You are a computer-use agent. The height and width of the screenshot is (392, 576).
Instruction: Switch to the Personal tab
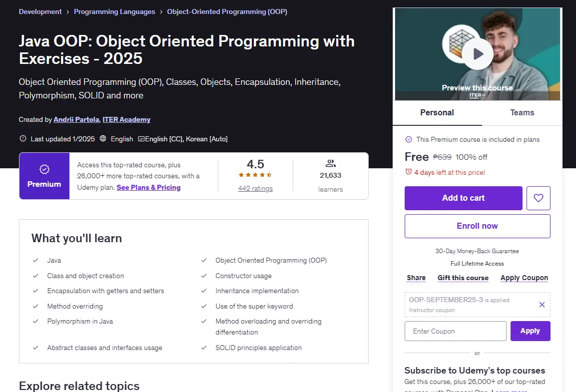click(x=437, y=113)
